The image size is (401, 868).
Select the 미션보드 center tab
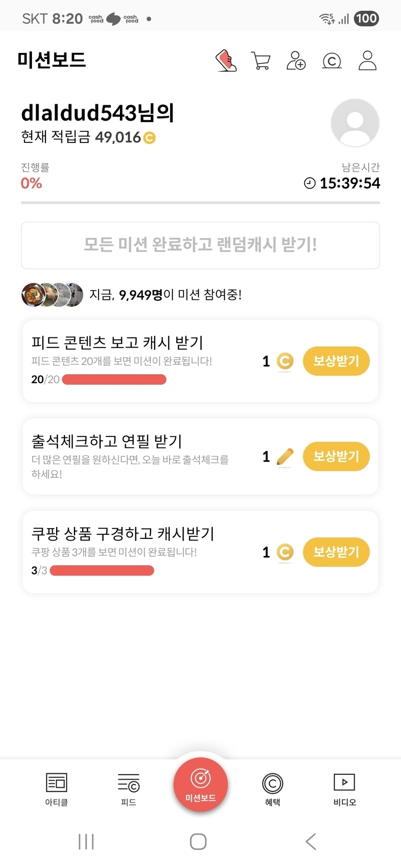coord(200,785)
